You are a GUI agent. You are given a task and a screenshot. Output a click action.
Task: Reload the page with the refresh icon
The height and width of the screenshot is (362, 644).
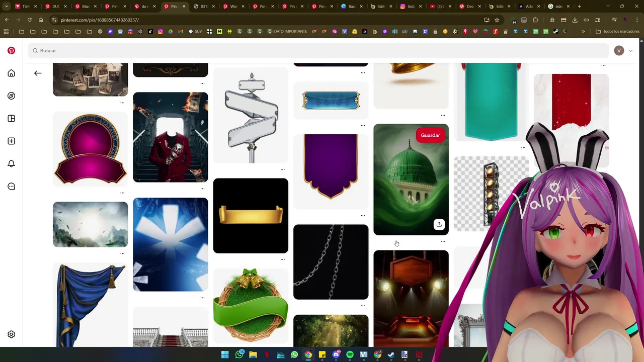coord(29,20)
